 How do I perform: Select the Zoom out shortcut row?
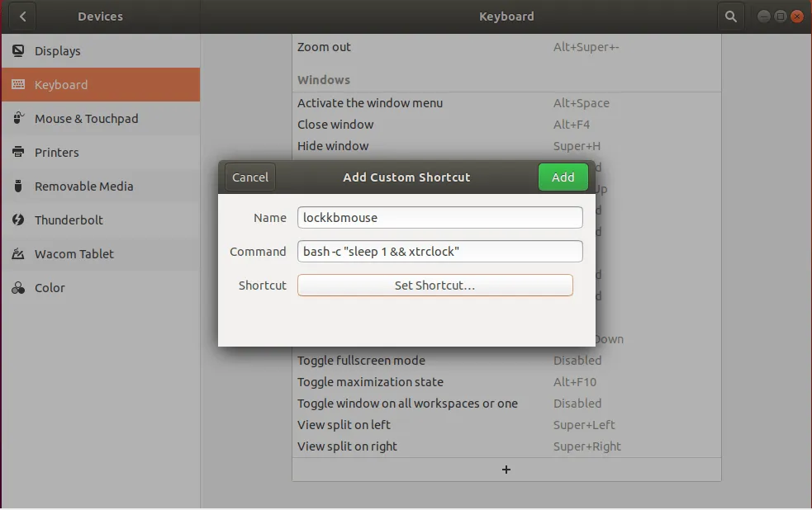point(506,47)
